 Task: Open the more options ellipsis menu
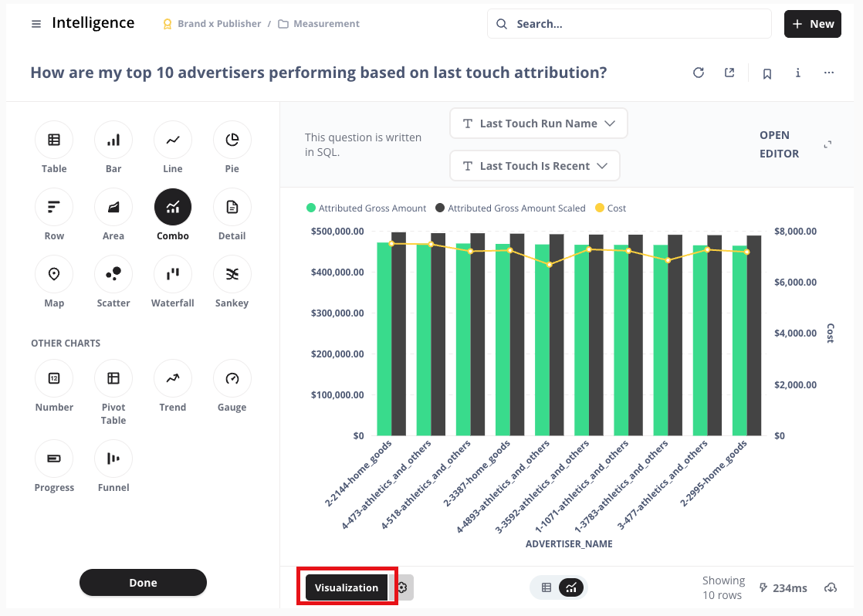pyautogui.click(x=829, y=73)
